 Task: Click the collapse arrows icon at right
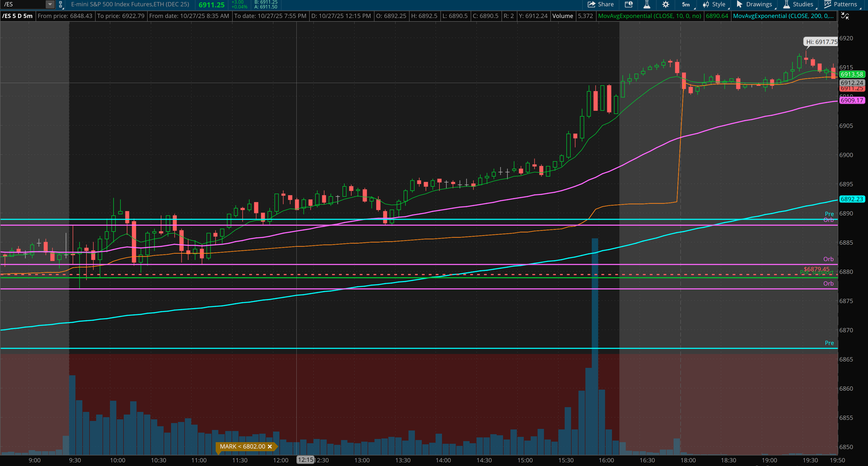coord(845,16)
